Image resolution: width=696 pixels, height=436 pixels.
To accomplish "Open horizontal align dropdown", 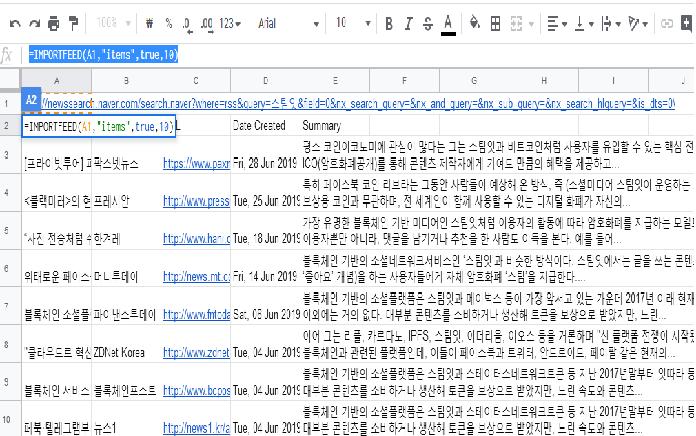I will click(x=557, y=23).
